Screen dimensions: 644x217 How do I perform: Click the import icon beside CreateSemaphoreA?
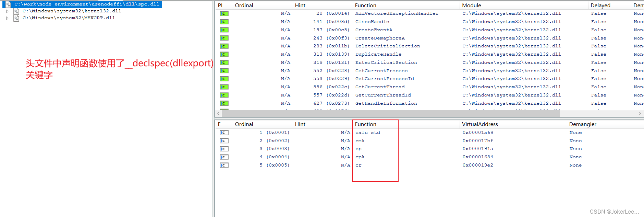[224, 38]
